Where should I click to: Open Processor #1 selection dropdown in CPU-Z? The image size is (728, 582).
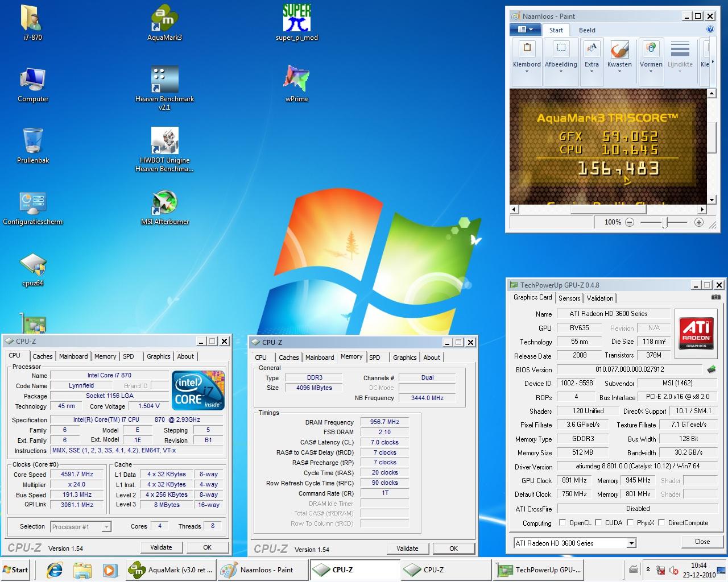pos(81,527)
